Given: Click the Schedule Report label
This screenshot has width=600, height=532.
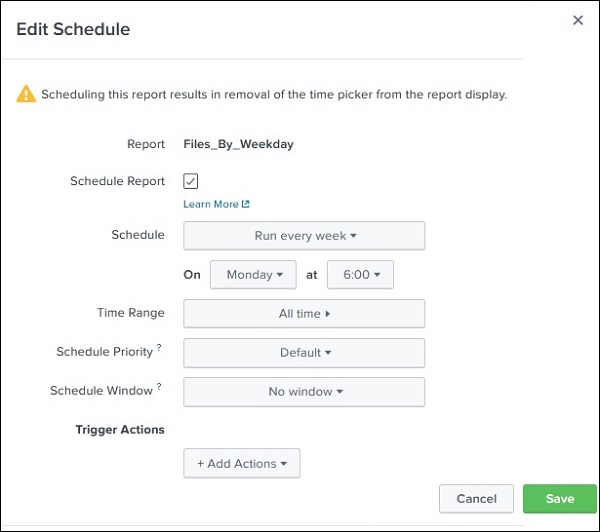Looking at the screenshot, I should [x=117, y=182].
